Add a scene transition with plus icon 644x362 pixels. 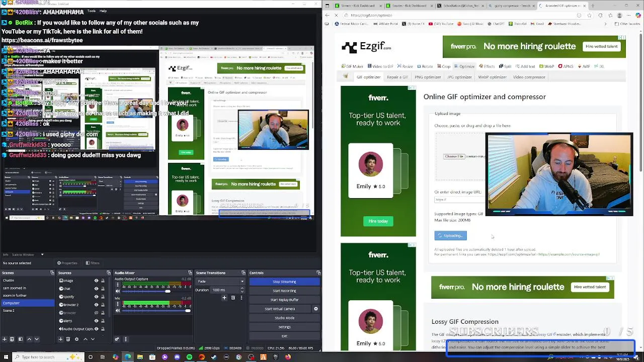click(x=224, y=298)
